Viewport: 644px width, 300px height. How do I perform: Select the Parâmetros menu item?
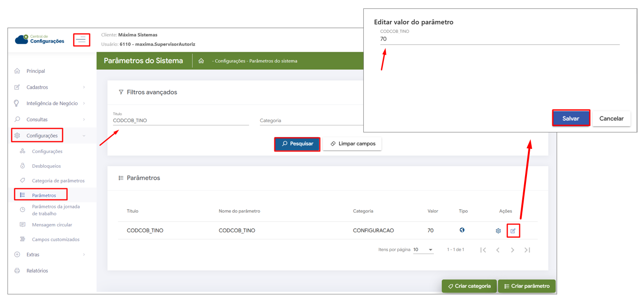click(x=44, y=195)
